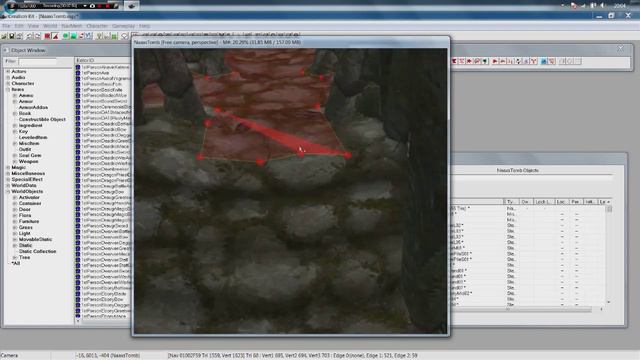Image resolution: width=640 pixels, height=360 pixels.
Task: Select MovableStatic under WorldObjects
Action: point(35,240)
